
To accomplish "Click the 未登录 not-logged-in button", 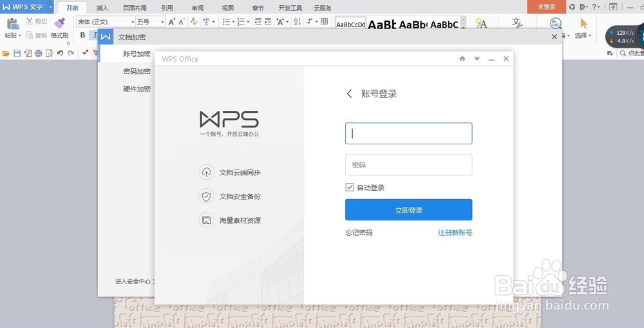I will tap(546, 6).
